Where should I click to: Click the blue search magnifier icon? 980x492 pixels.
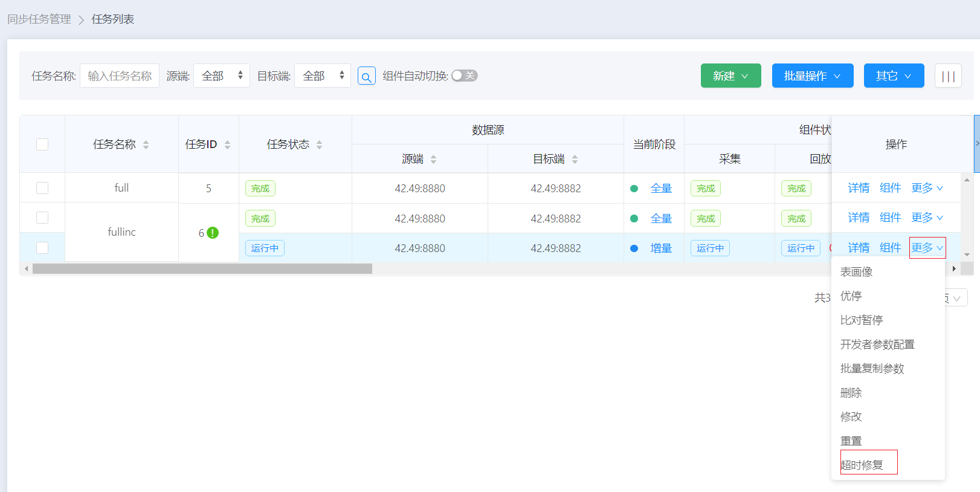tap(367, 76)
